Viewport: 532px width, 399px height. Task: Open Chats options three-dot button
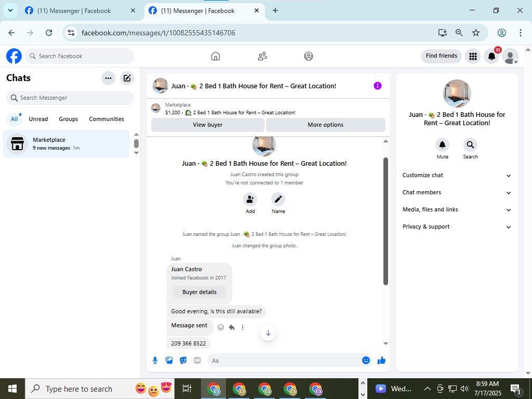pyautogui.click(x=108, y=78)
